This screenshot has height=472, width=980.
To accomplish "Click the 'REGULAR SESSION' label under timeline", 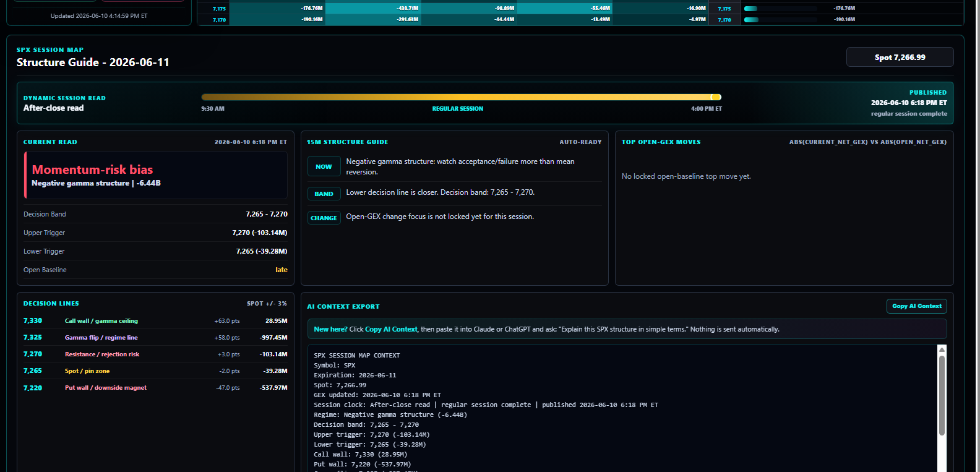I will coord(458,109).
